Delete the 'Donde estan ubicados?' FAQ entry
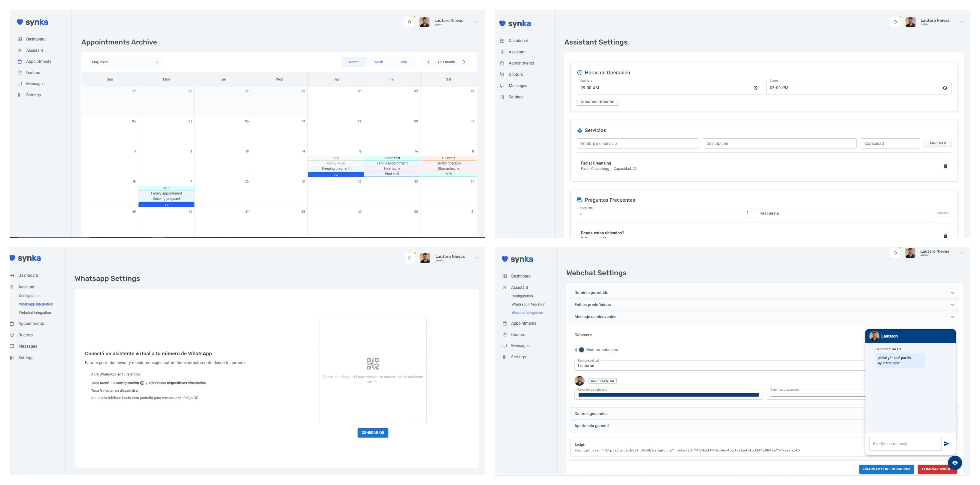The height and width of the screenshot is (485, 980). (945, 236)
